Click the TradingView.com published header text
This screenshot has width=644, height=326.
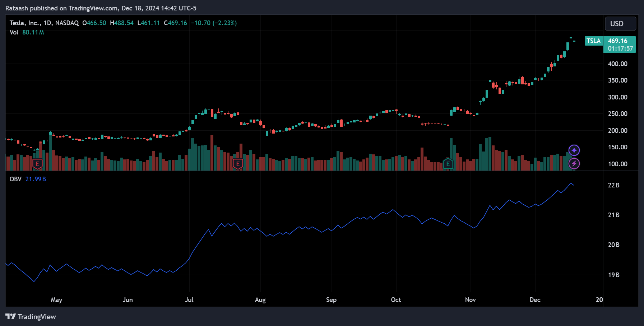pos(101,8)
